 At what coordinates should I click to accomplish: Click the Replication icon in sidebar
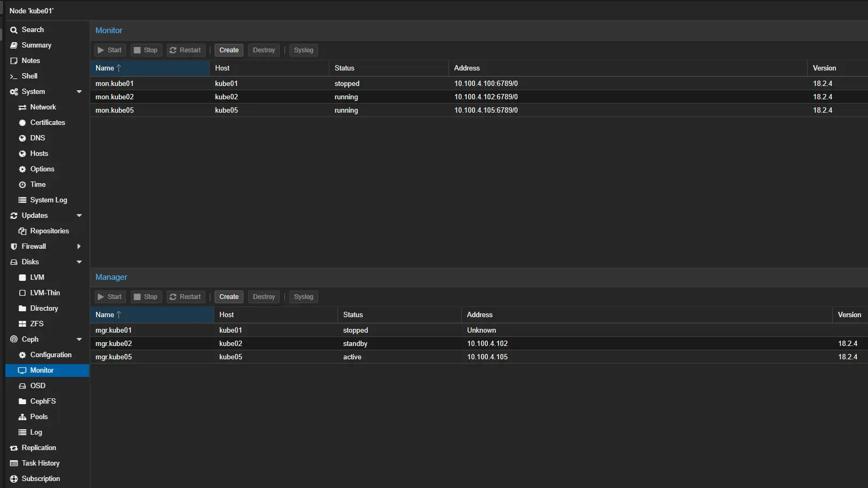[x=14, y=448]
